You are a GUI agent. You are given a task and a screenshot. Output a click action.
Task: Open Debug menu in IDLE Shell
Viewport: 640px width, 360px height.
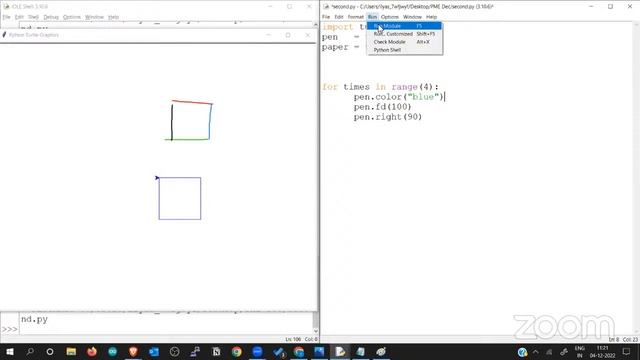[51, 17]
